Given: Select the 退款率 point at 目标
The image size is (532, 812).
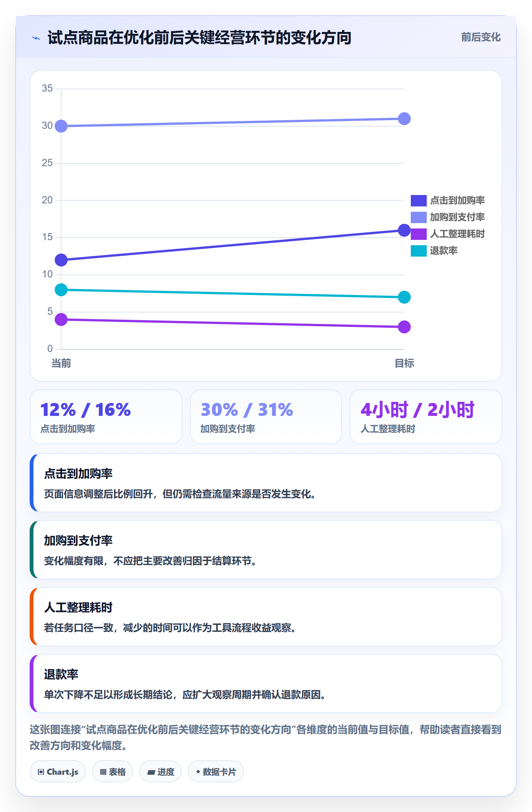Looking at the screenshot, I should (x=404, y=297).
